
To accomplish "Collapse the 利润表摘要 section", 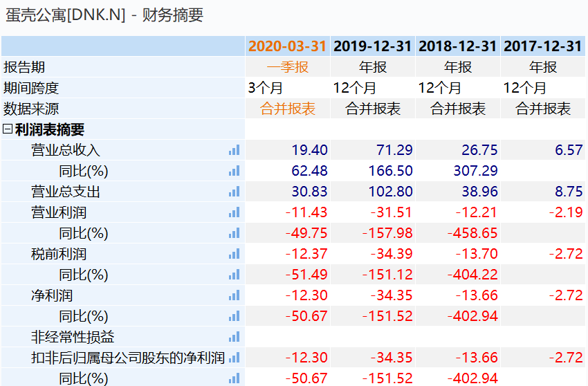I will pos(8,129).
